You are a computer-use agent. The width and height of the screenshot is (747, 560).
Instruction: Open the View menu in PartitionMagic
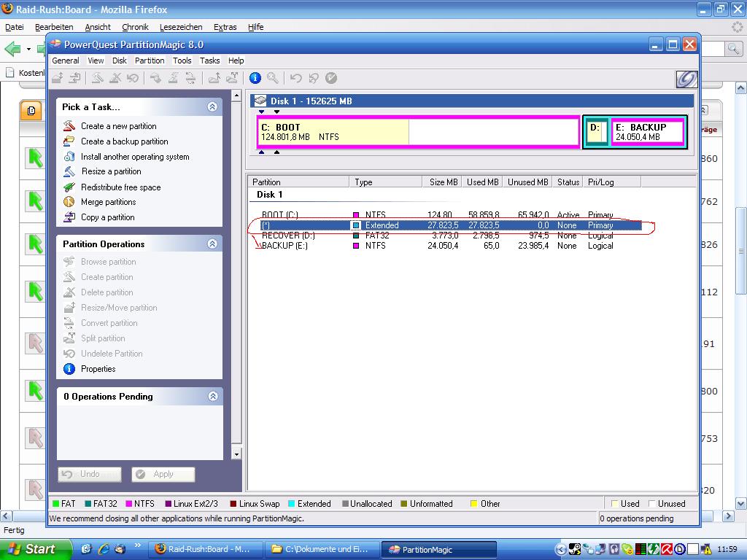[96, 61]
